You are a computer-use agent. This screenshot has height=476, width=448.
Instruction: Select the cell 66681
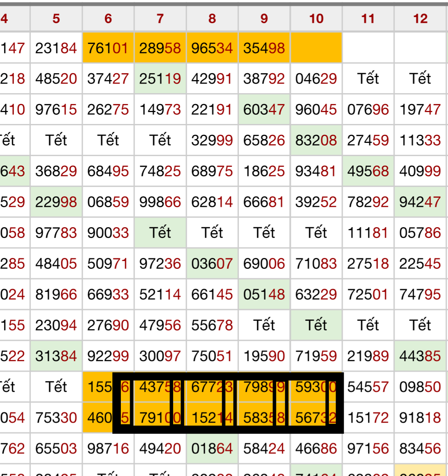pos(264,202)
